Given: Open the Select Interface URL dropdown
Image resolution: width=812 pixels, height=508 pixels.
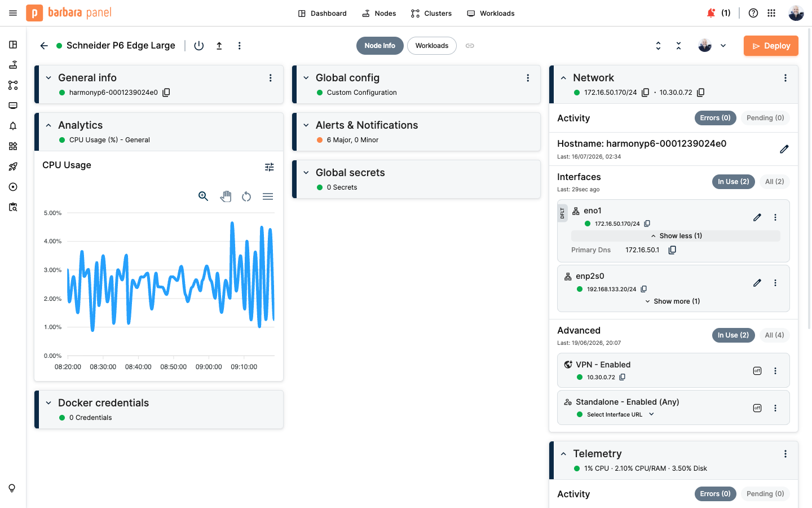Looking at the screenshot, I should tap(620, 414).
